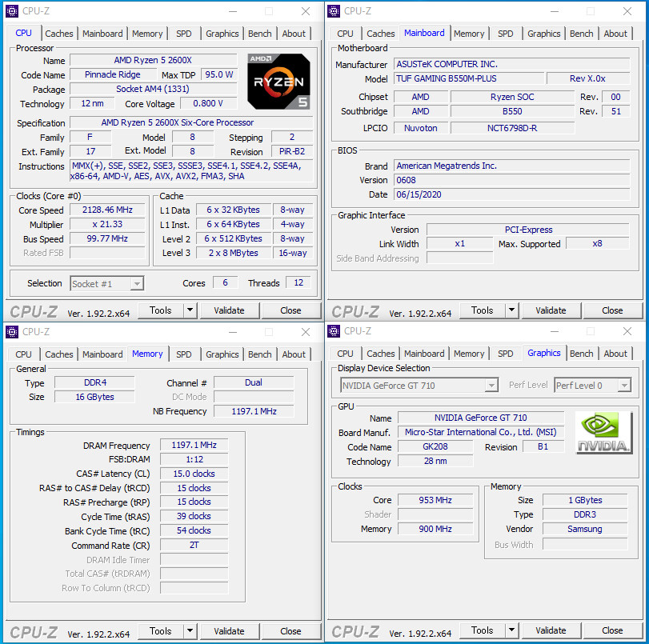
Task: Click the CPU-Z icon on the Memory window titlebar
Action: [11, 331]
